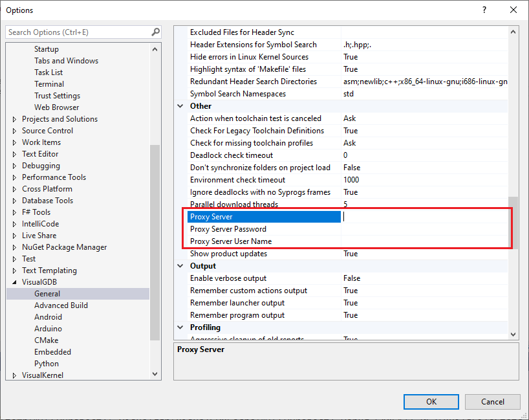Select the Show product updates setting
The height and width of the screenshot is (420, 529).
click(x=230, y=253)
